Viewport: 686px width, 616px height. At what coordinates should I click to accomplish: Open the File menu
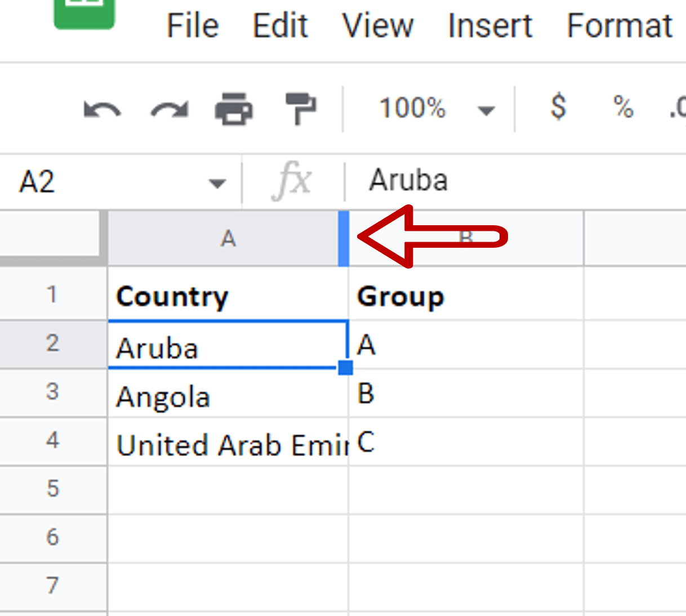(x=192, y=26)
